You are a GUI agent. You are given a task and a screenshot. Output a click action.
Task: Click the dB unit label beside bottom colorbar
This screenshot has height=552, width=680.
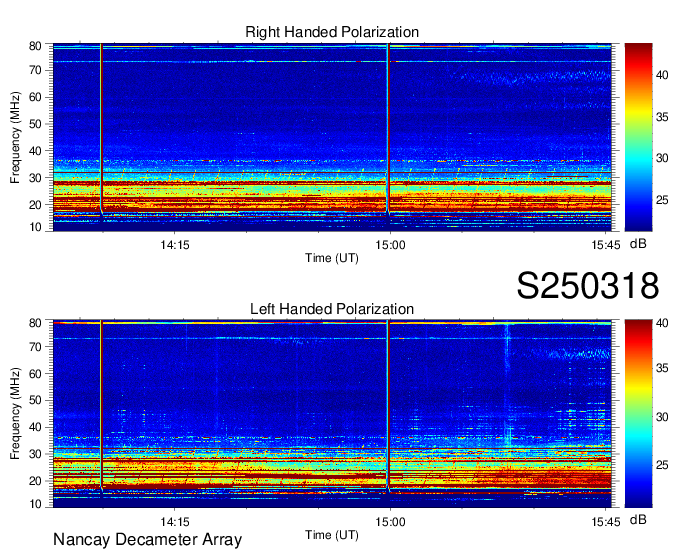tap(638, 519)
